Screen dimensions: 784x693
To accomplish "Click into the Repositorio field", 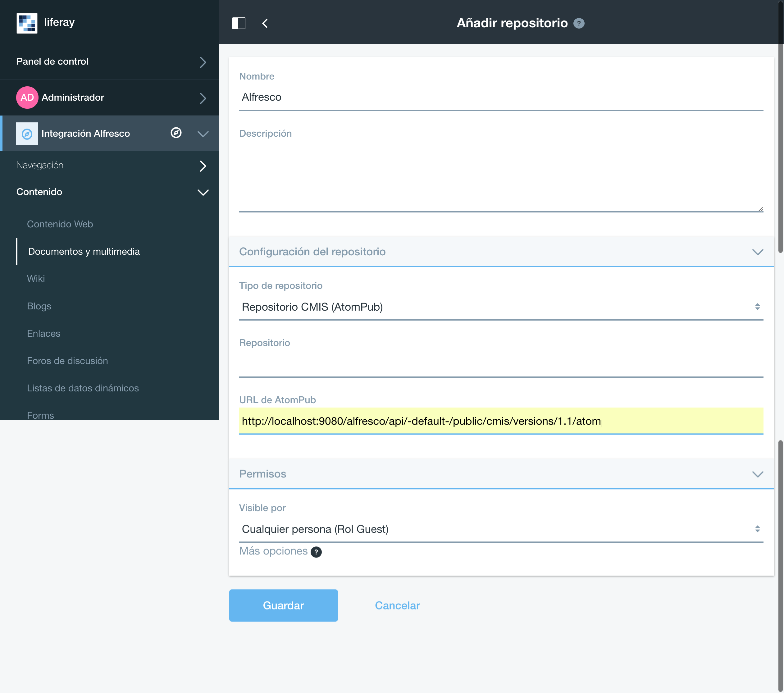I will coord(501,364).
